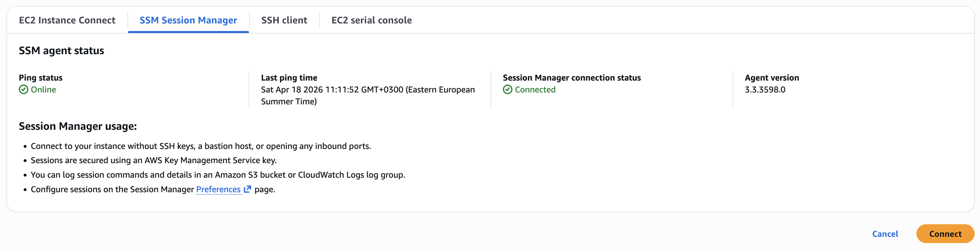Screen dimensions: 980x251
Task: Click the Ping status label
Action: click(x=41, y=78)
